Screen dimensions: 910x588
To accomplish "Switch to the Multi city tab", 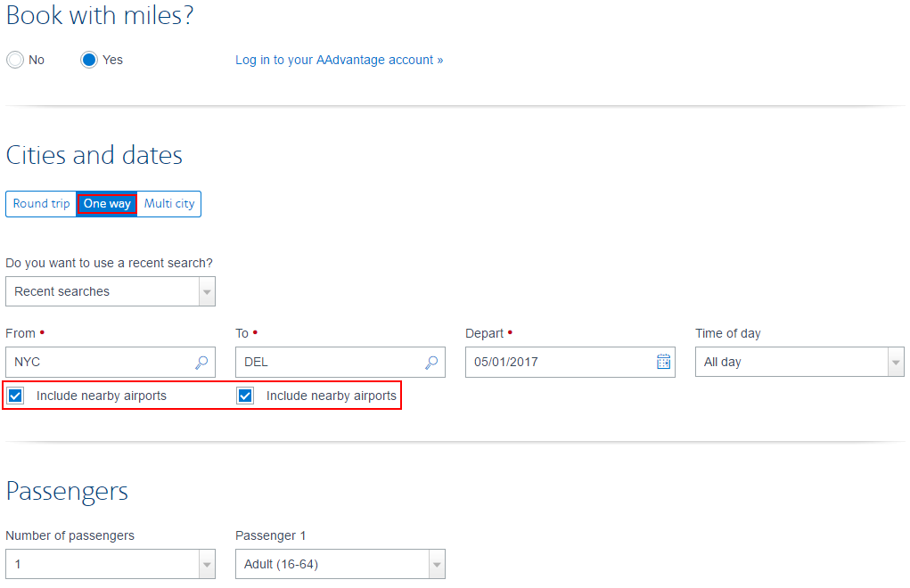I will pyautogui.click(x=169, y=203).
